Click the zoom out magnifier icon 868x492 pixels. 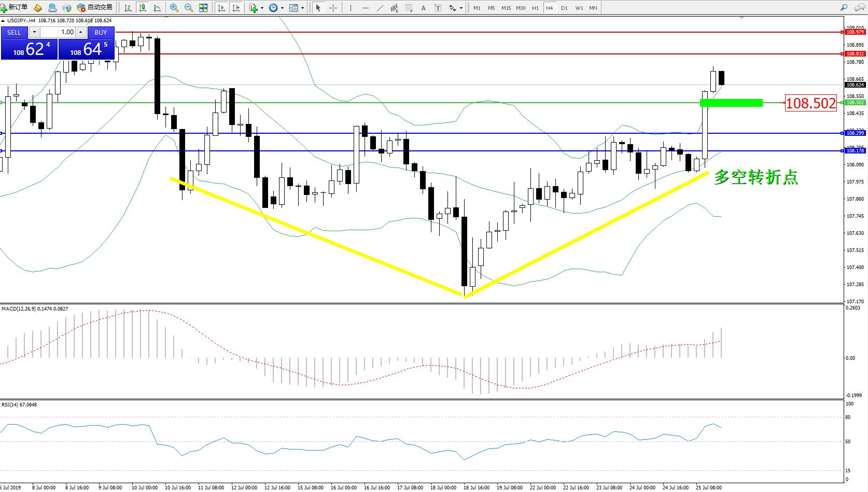[x=189, y=8]
